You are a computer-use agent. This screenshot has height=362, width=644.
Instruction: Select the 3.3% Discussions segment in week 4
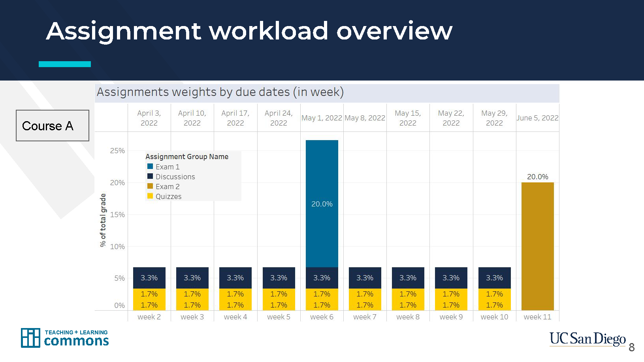[x=235, y=278]
